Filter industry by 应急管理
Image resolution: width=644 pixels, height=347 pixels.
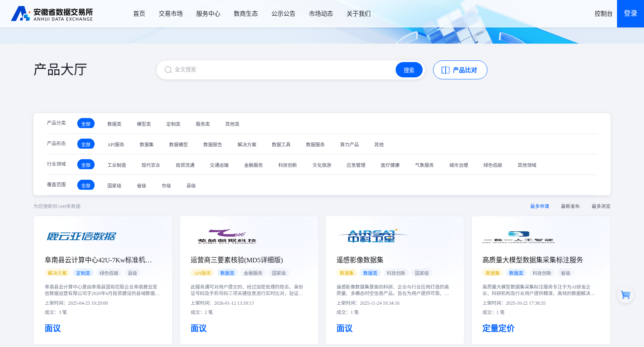click(x=356, y=165)
